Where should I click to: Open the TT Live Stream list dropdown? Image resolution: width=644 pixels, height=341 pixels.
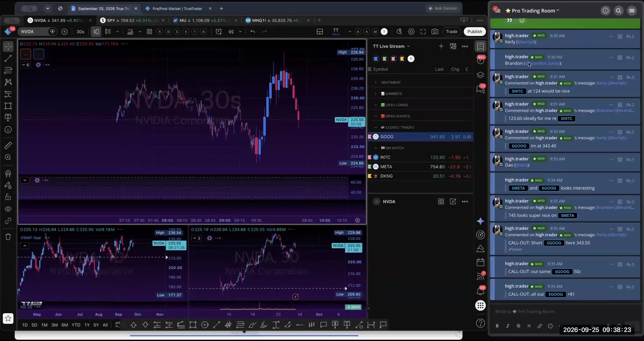pyautogui.click(x=391, y=46)
